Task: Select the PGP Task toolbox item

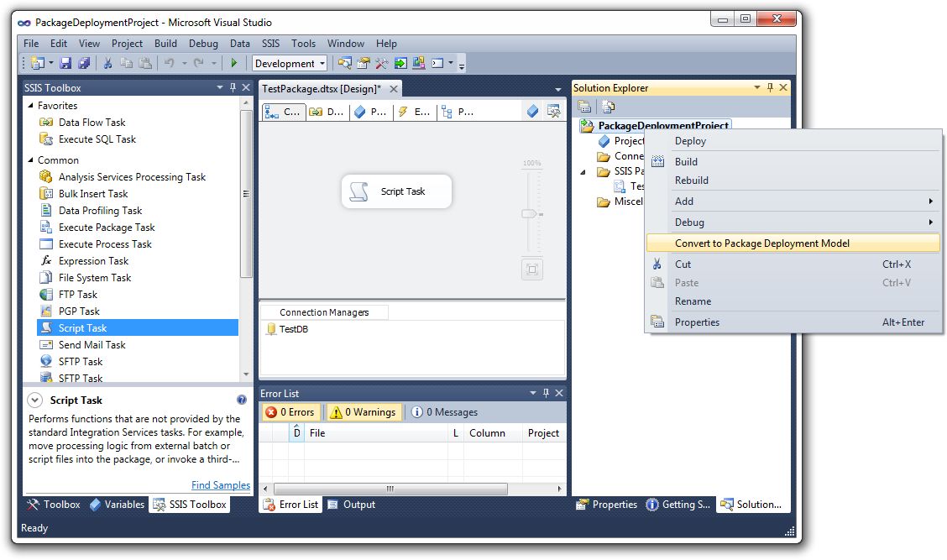Action: click(79, 311)
